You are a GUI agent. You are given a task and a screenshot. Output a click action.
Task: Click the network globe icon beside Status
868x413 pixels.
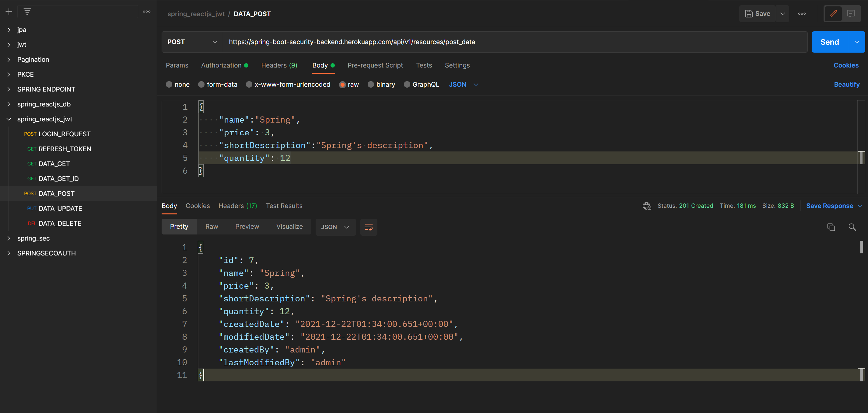[647, 206]
